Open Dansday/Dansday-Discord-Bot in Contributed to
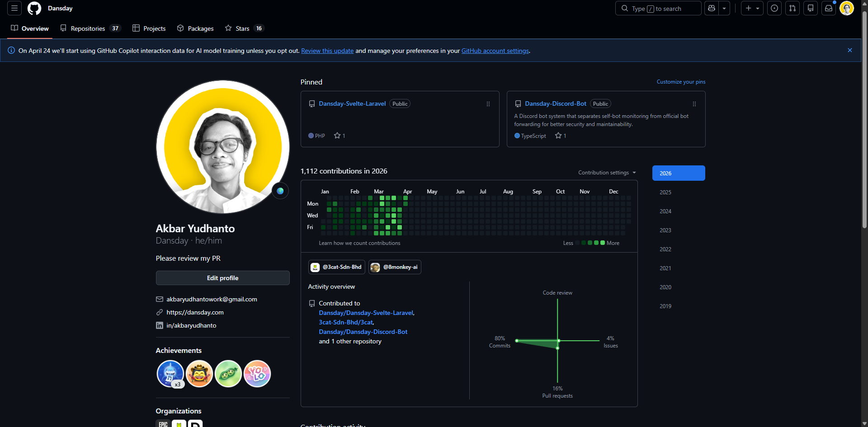This screenshot has width=868, height=427. (x=363, y=332)
